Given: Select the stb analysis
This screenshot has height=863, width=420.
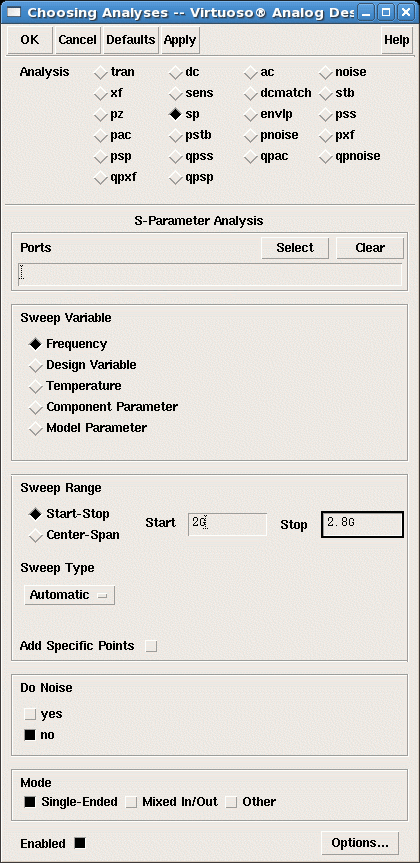Looking at the screenshot, I should (325, 94).
